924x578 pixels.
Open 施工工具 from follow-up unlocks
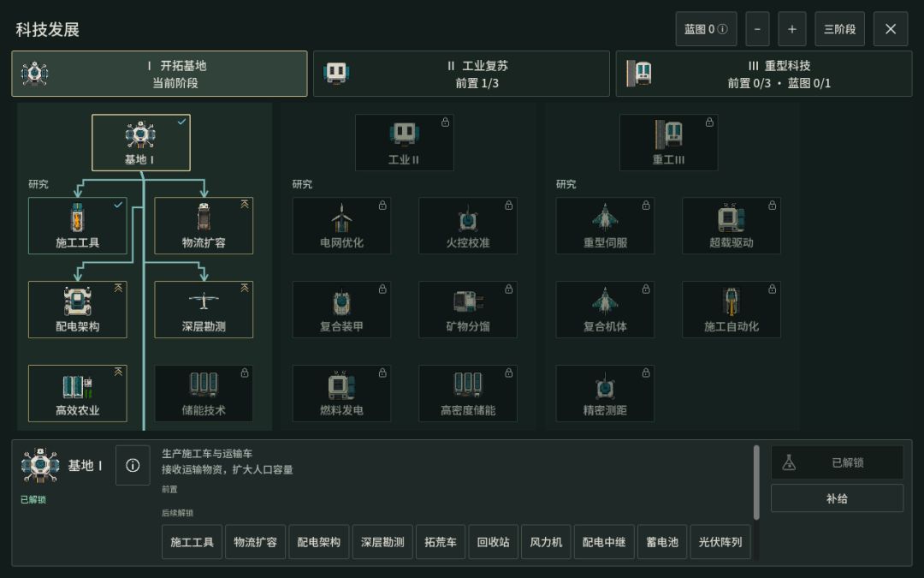[192, 542]
